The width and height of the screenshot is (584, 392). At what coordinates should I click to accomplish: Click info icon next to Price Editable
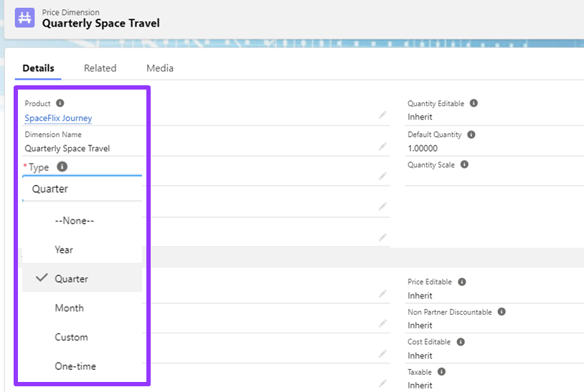tap(462, 282)
